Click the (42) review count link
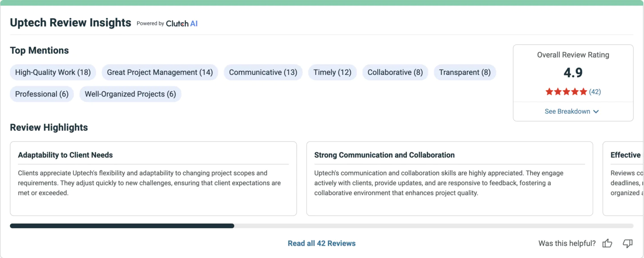 coord(595,92)
